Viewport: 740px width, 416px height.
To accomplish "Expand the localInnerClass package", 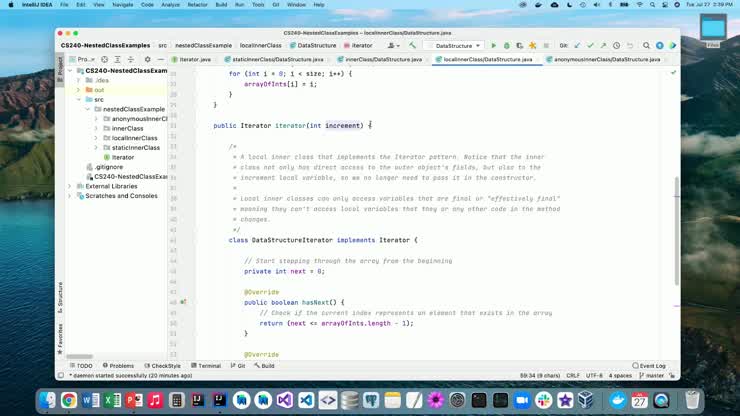I will pyautogui.click(x=96, y=138).
